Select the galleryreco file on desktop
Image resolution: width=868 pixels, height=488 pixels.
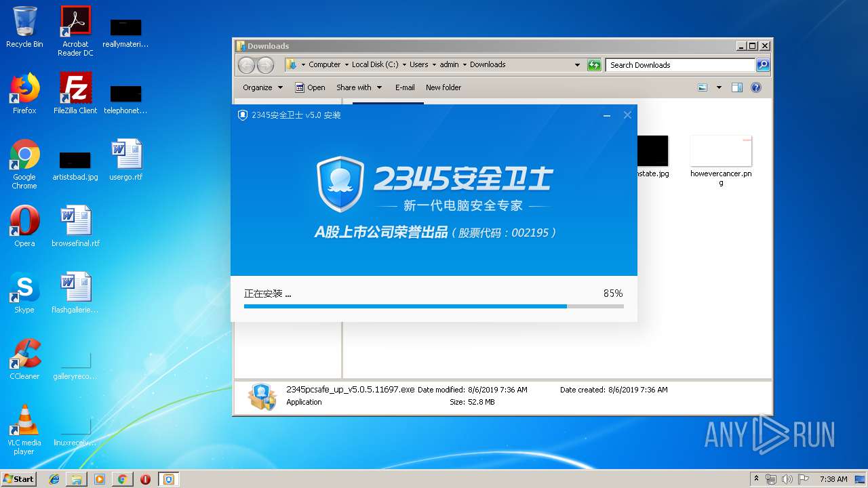pos(75,366)
